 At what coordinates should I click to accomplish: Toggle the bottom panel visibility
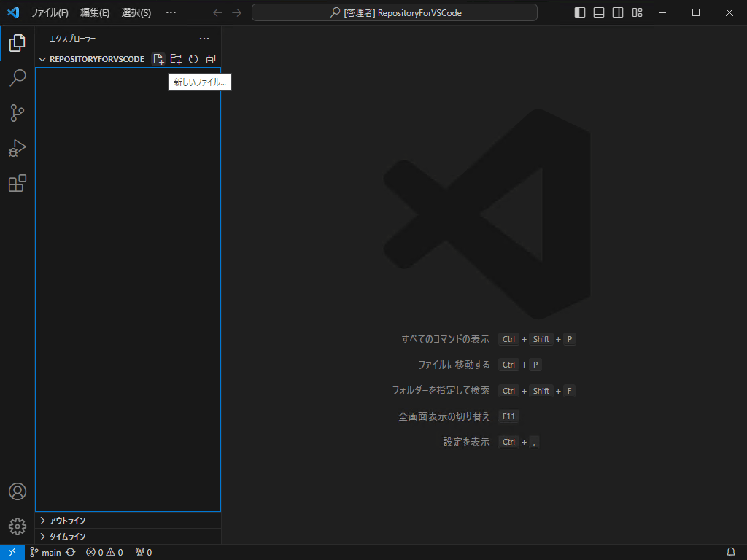[599, 12]
